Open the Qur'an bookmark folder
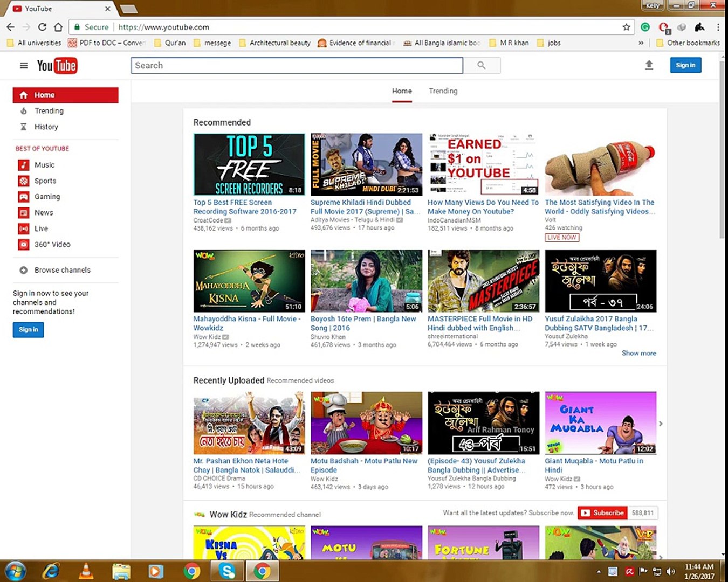 170,43
